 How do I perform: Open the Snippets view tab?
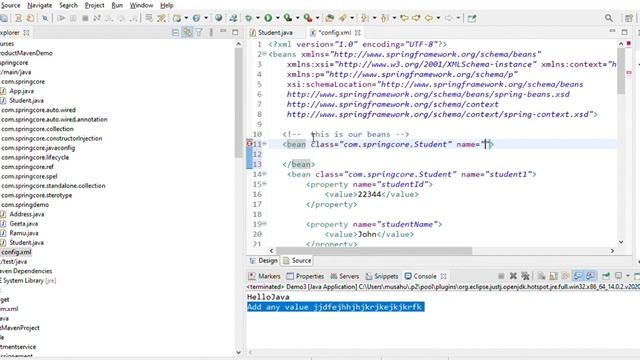click(382, 276)
